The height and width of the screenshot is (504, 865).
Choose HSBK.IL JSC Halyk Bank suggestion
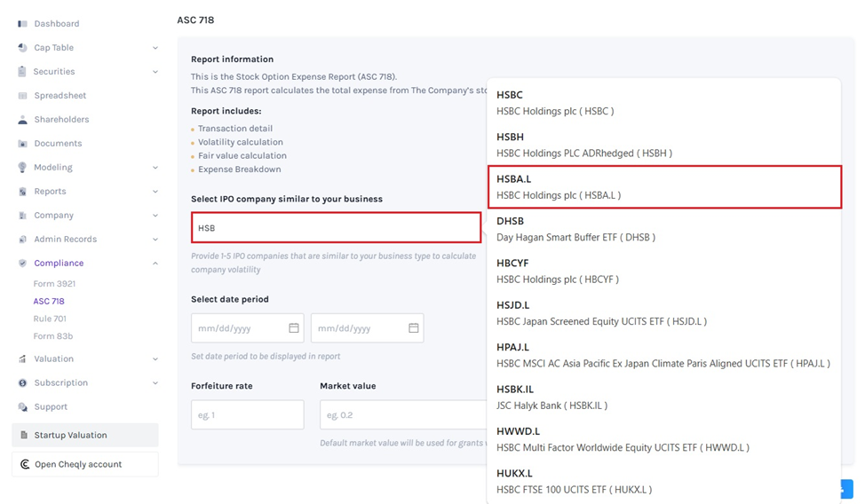tap(663, 398)
